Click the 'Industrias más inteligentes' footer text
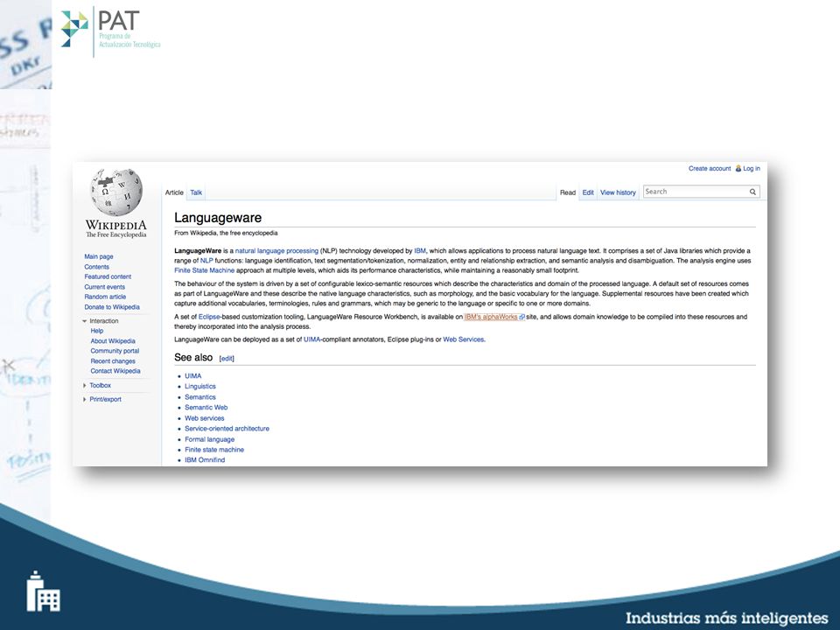Viewport: 840px width, 630px height. 727,618
